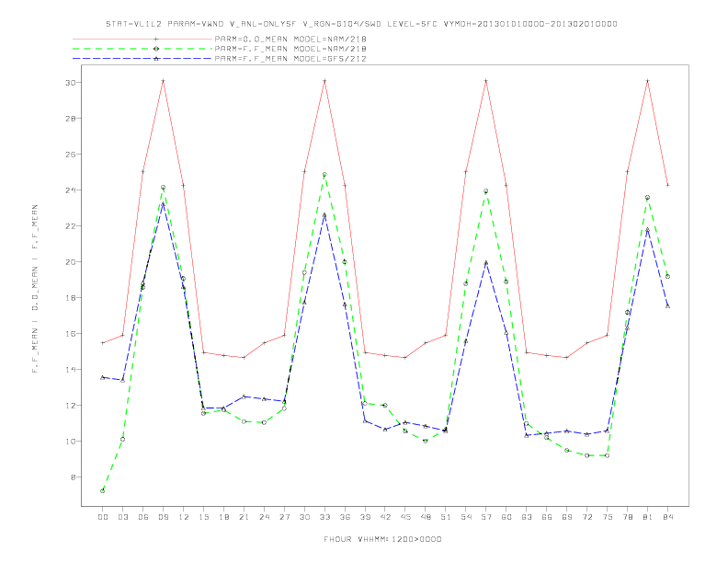The image size is (728, 563).
Task: Click x-axis tick label 27
Action: pos(284,517)
